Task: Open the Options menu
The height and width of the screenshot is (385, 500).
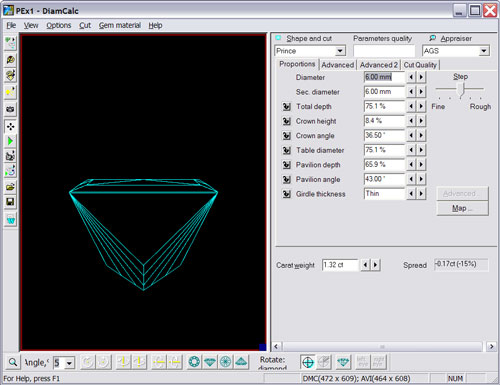Action: (x=59, y=25)
